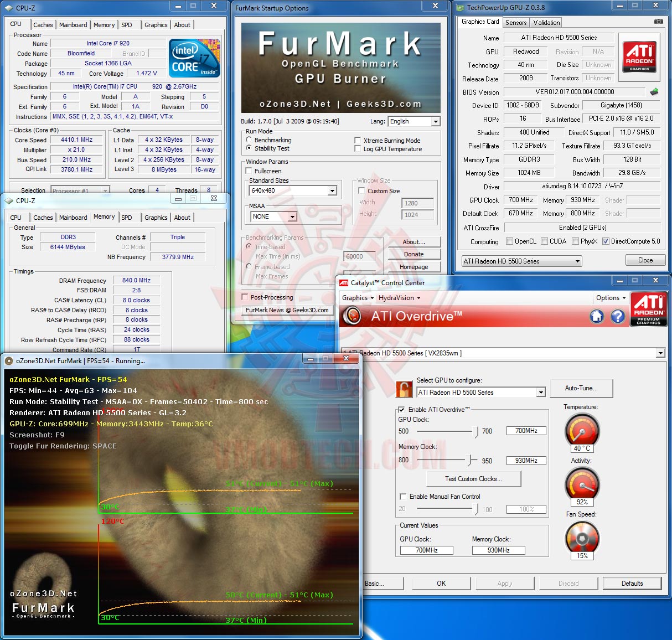Open the GPU-Z graphics card selector dropdown
This screenshot has height=640, width=672.
pyautogui.click(x=521, y=261)
